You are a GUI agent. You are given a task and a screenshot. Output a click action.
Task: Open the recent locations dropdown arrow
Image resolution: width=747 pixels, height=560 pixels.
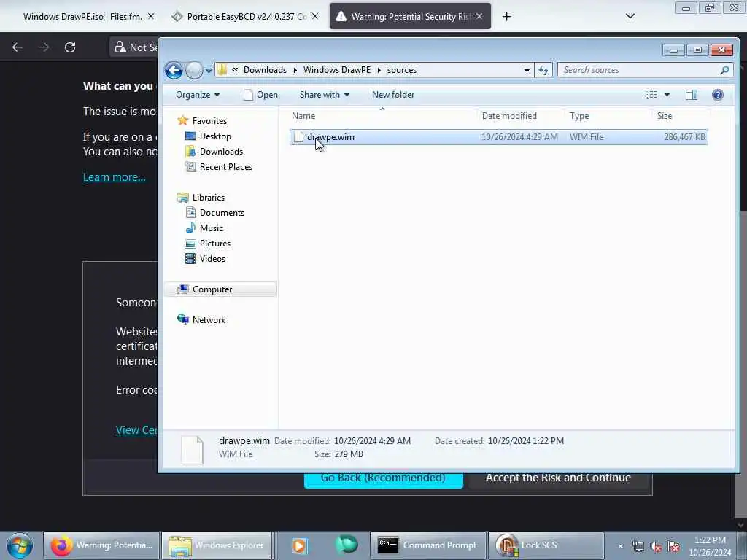[209, 71]
